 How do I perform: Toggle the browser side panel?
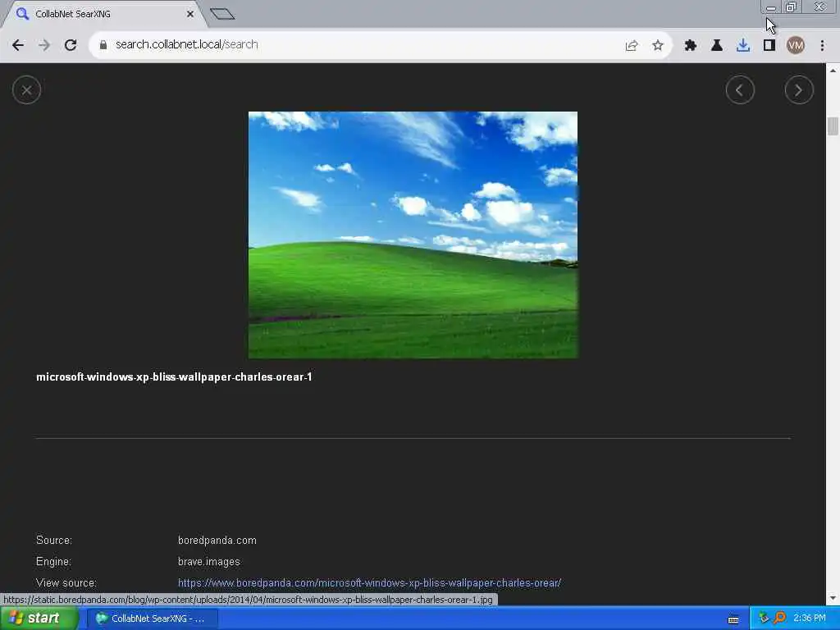(769, 46)
